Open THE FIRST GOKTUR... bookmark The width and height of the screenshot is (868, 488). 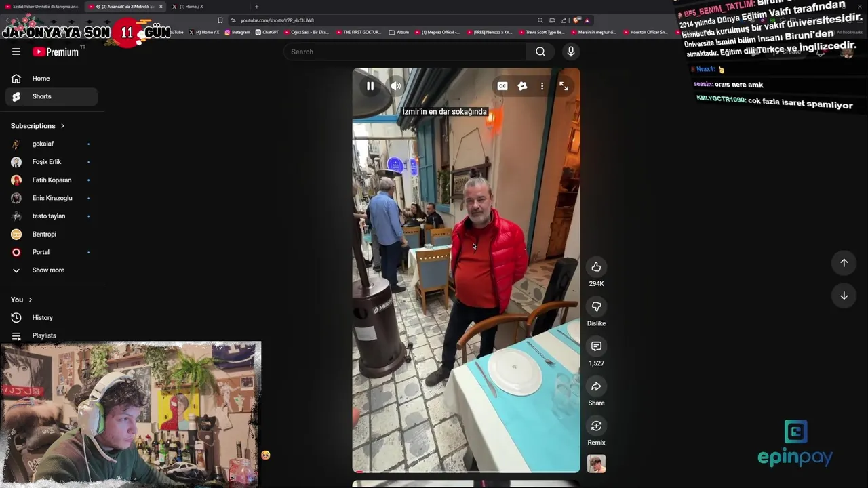pyautogui.click(x=359, y=32)
